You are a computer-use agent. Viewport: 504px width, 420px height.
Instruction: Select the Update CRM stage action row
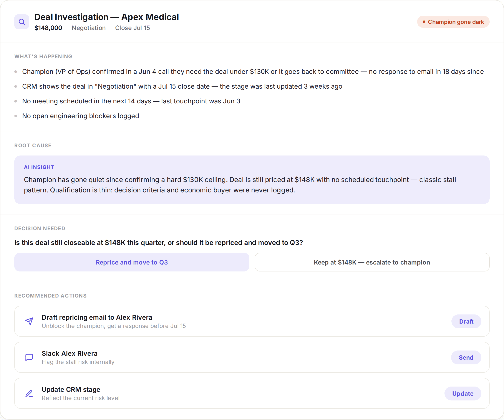(x=252, y=393)
